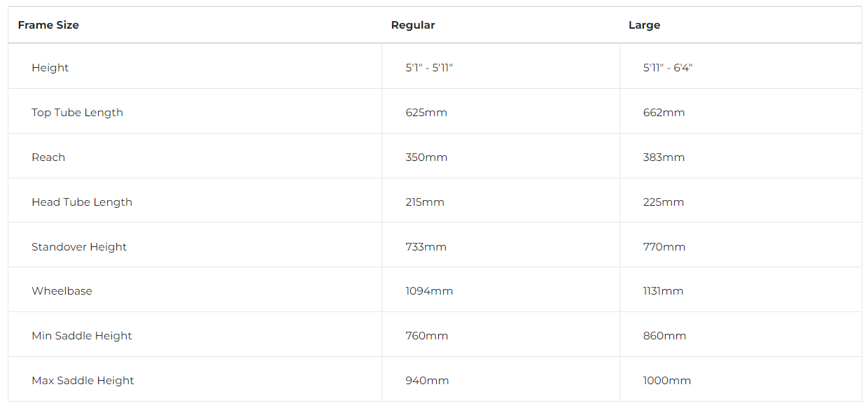Click the 733mm standover height value
868x408 pixels.
point(426,247)
